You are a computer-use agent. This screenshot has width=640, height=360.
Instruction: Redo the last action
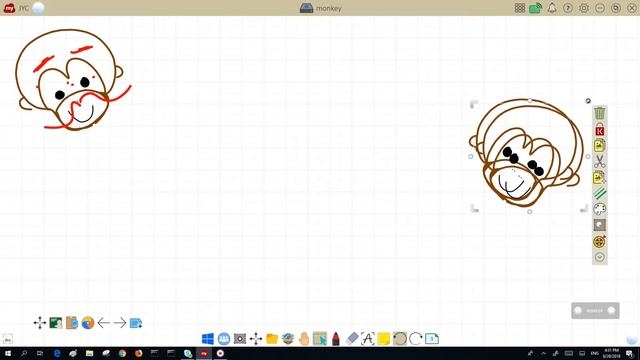click(416, 339)
